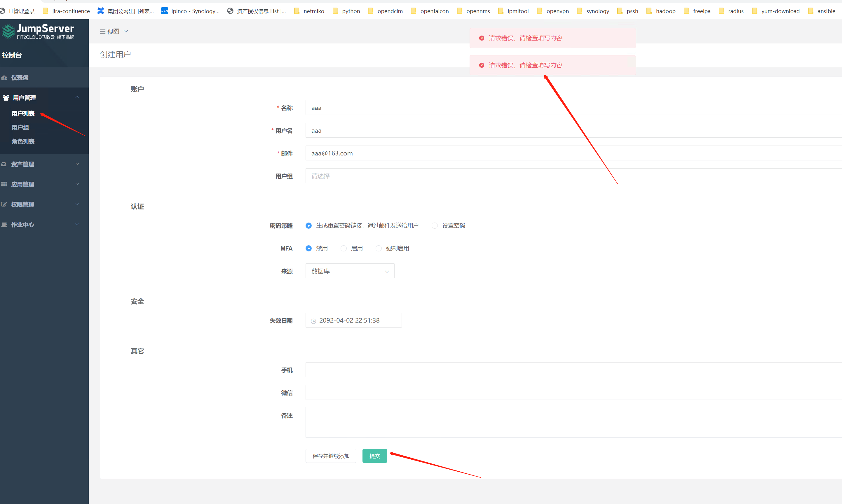Screen dimensions: 842x504
Task: Go to 用户列表 in sidebar
Action: click(x=23, y=113)
